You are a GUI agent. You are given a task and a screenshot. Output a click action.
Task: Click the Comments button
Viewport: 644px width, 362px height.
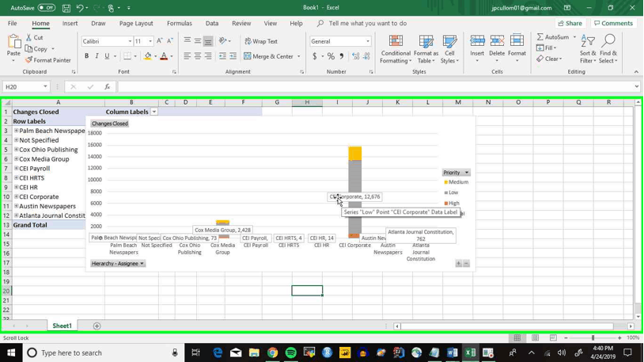(x=614, y=24)
